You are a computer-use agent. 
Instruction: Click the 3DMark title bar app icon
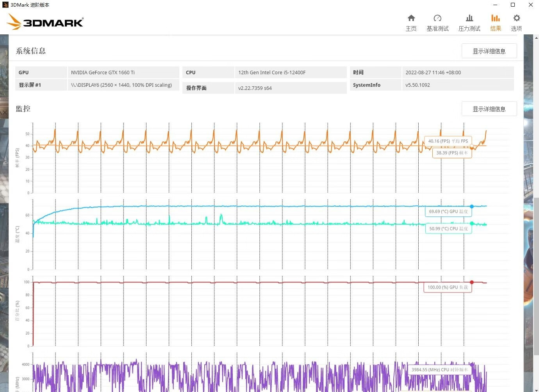[x=5, y=5]
